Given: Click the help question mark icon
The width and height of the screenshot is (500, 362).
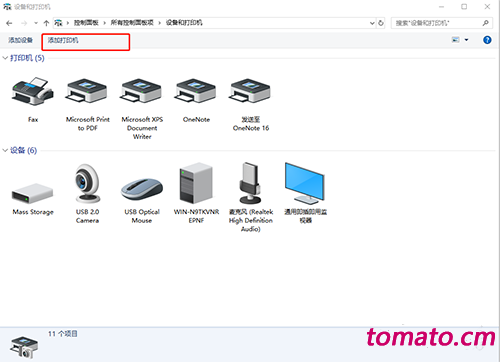Looking at the screenshot, I should click(x=487, y=40).
